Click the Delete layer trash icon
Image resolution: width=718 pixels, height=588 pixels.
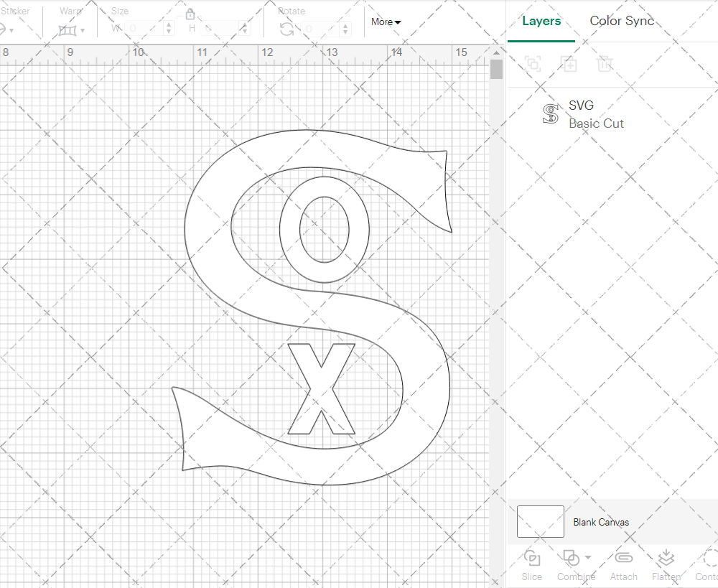pos(605,64)
